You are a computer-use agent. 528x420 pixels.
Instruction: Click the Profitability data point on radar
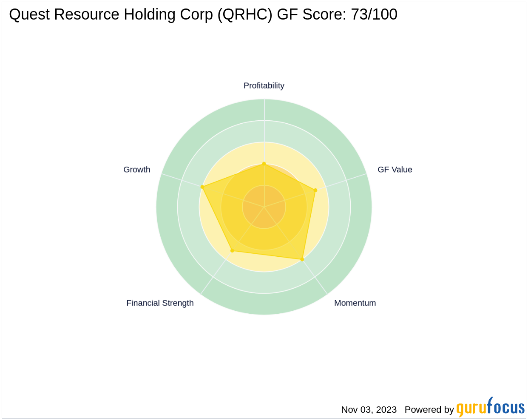[264, 164]
